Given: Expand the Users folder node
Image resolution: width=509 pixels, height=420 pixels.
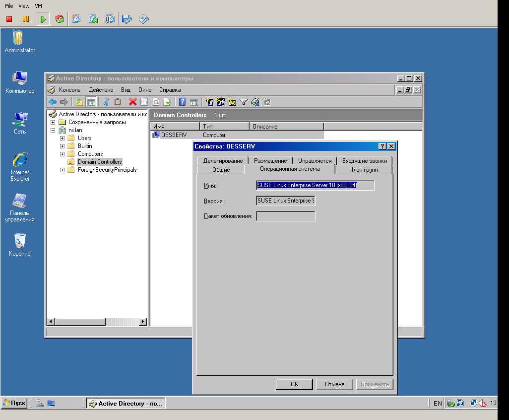Looking at the screenshot, I should pyautogui.click(x=63, y=139).
